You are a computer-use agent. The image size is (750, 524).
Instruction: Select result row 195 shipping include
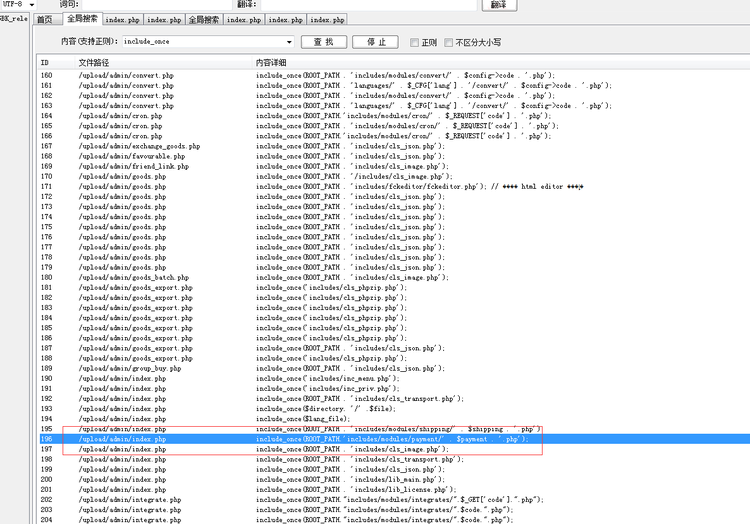[300, 429]
